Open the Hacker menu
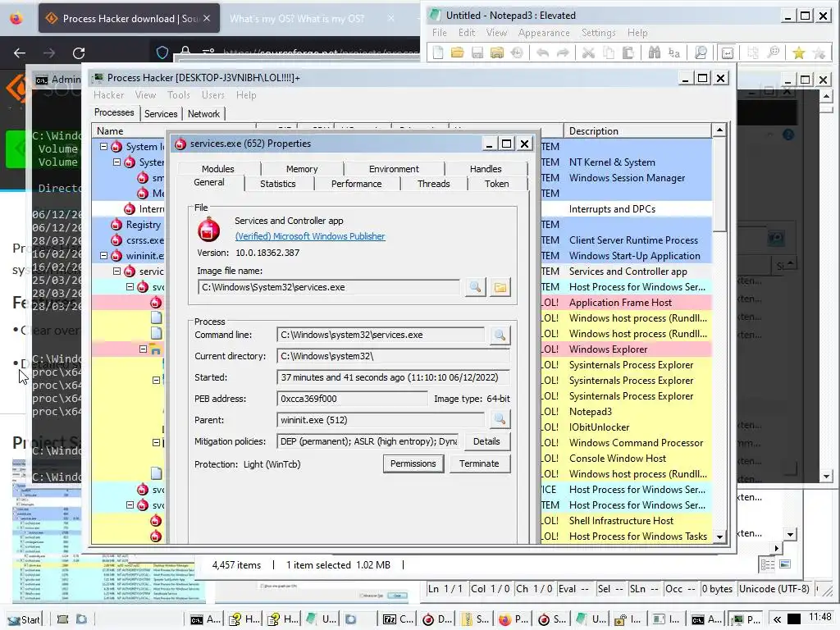Image resolution: width=840 pixels, height=630 pixels. click(x=109, y=95)
